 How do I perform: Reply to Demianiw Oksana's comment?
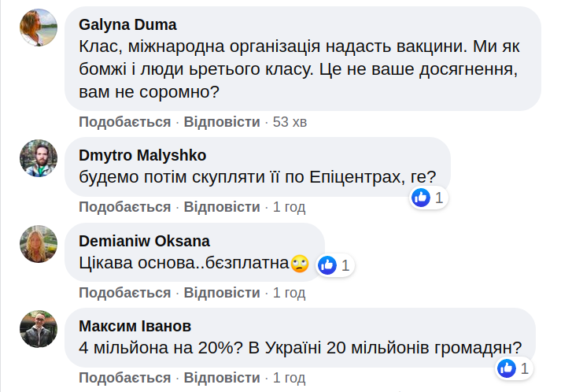click(222, 293)
